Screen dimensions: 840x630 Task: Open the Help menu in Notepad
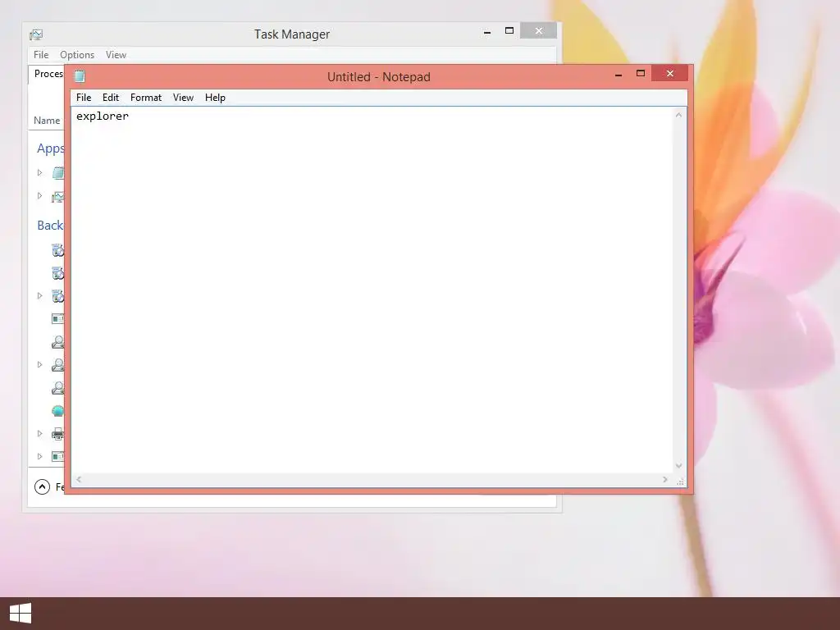[x=215, y=98]
